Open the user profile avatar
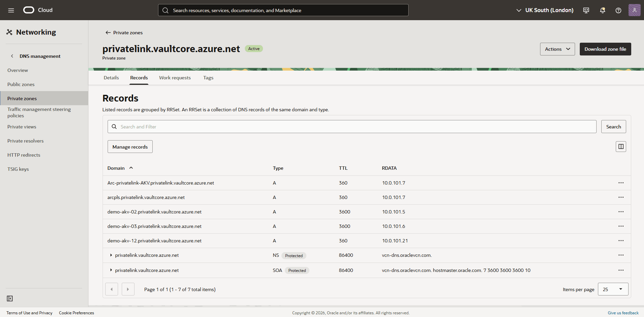This screenshot has width=644, height=317. point(634,10)
